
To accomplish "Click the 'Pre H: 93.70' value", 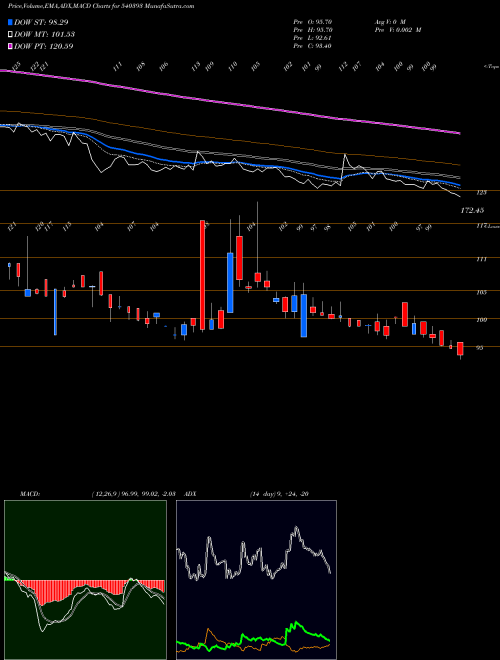I will coord(313,30).
